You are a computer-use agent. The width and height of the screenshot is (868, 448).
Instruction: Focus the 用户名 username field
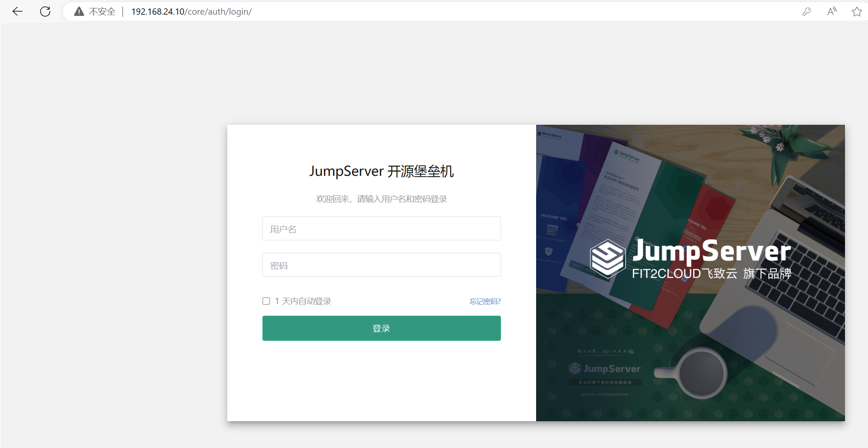click(381, 228)
